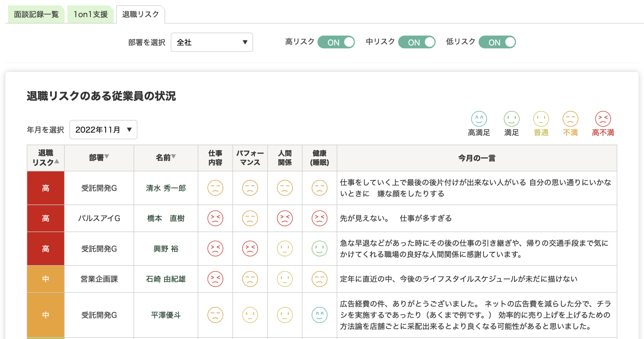Open 清水 秀一郎's profile link
This screenshot has width=644, height=339.
click(x=166, y=188)
